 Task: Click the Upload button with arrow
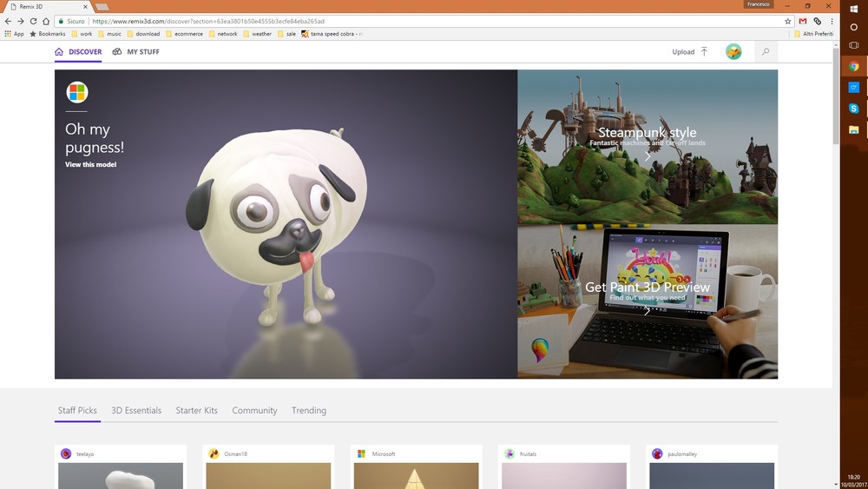pos(690,51)
